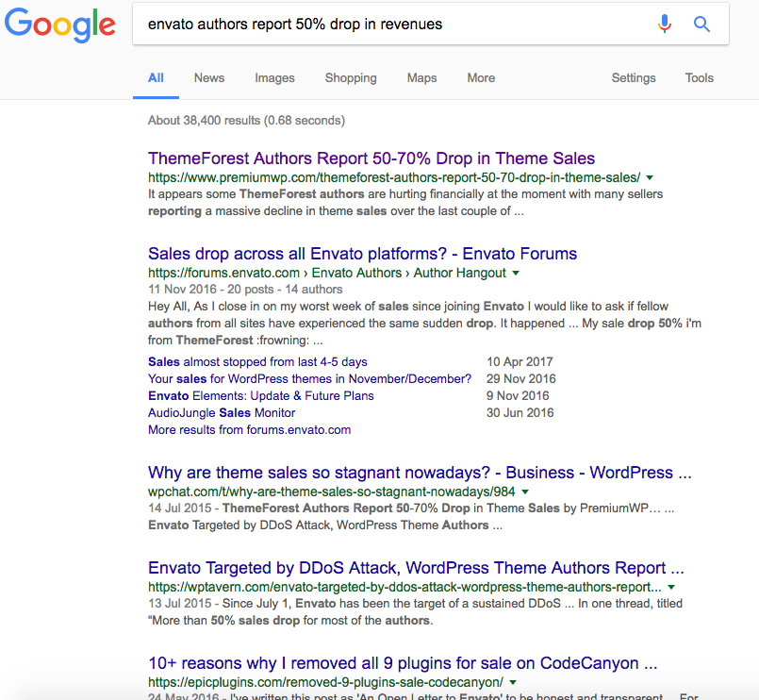
Task: Switch to the News tab
Action: (x=209, y=78)
